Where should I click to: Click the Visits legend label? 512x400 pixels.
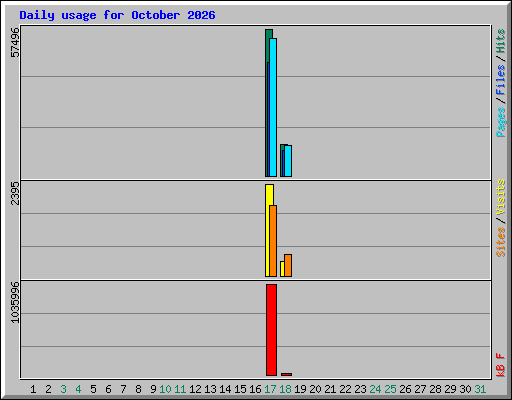[x=501, y=197]
